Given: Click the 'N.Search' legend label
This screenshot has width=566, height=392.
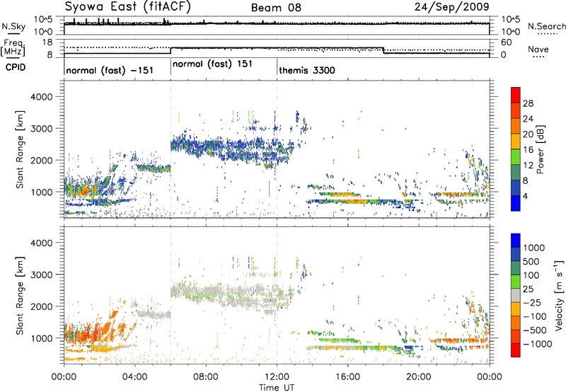Looking at the screenshot, I should point(546,26).
